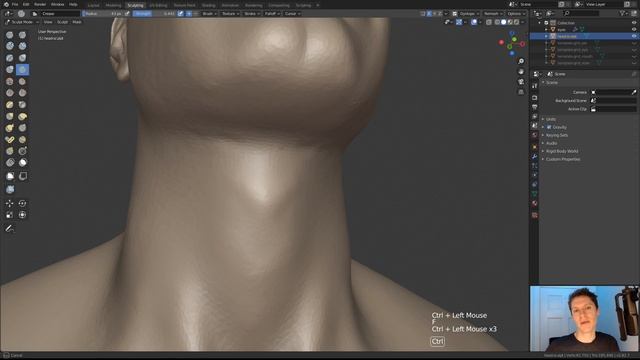The image size is (640, 360).
Task: Select the Mesh Filter tool
Action: pyautogui.click(x=10, y=189)
